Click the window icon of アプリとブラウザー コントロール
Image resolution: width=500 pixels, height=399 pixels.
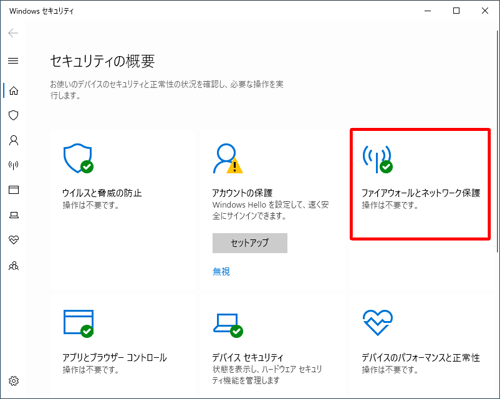[78, 323]
